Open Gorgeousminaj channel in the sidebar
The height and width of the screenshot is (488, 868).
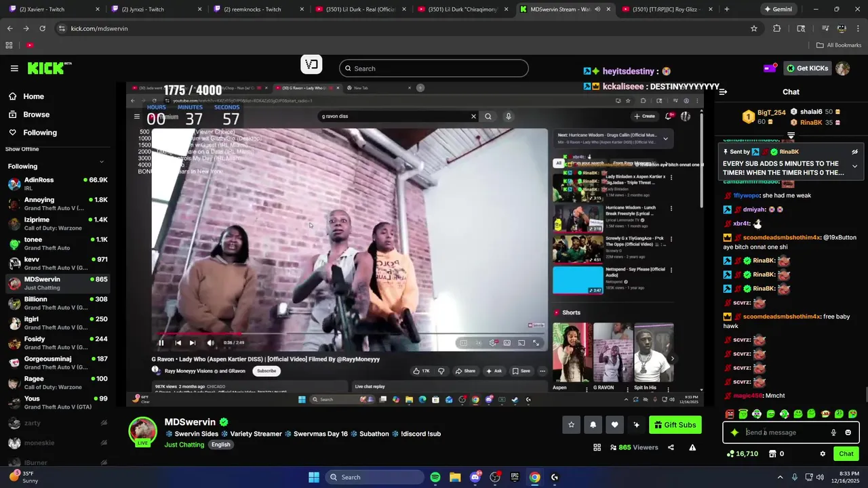(58, 363)
